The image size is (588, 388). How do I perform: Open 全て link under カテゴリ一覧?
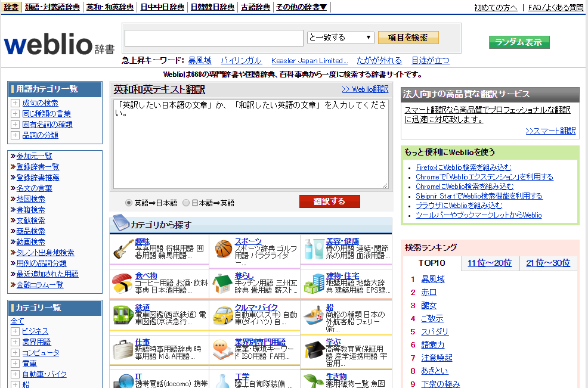pos(17,321)
